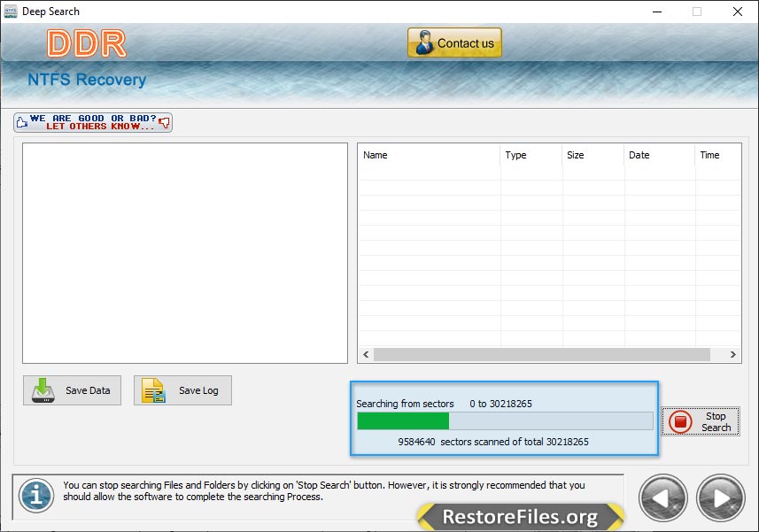759x532 pixels.
Task: Go to the previous step with back arrow
Action: 662,497
